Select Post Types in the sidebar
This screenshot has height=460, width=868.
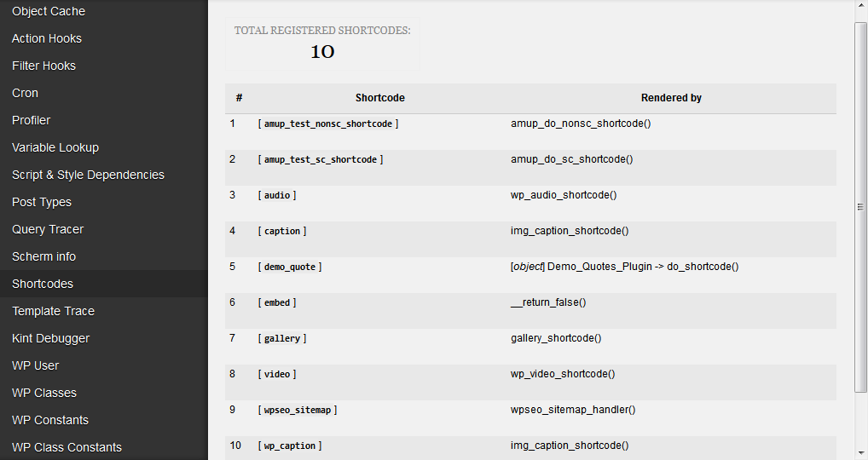pos(42,202)
